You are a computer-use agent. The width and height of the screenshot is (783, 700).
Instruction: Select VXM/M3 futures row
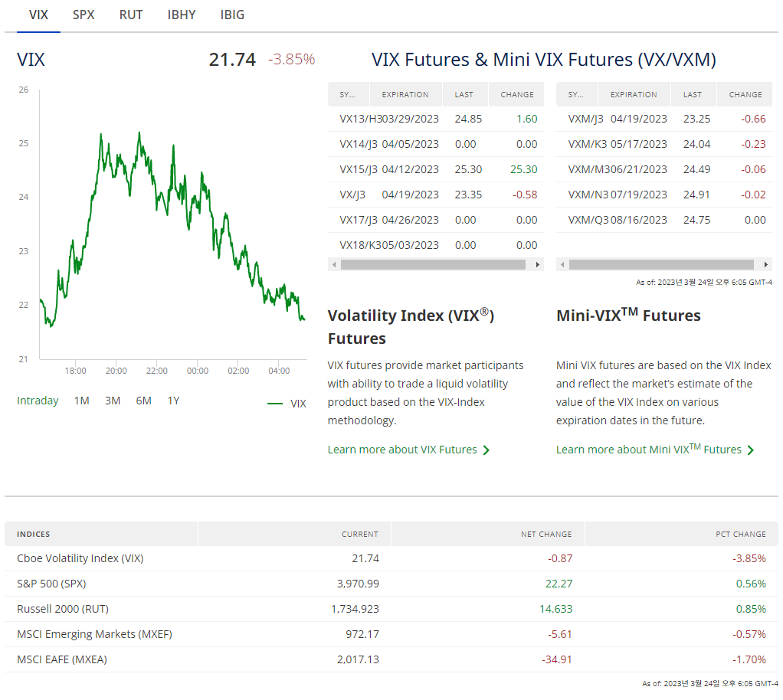pyautogui.click(x=664, y=169)
